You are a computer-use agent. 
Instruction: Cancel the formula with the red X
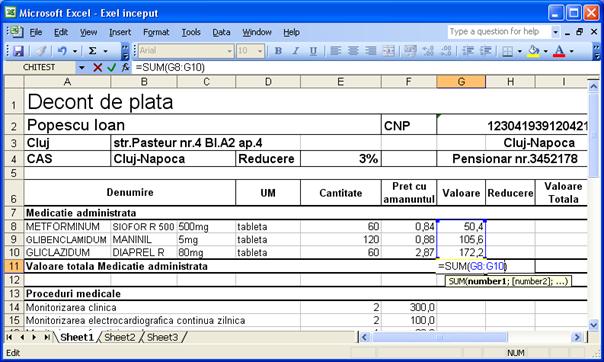click(97, 68)
